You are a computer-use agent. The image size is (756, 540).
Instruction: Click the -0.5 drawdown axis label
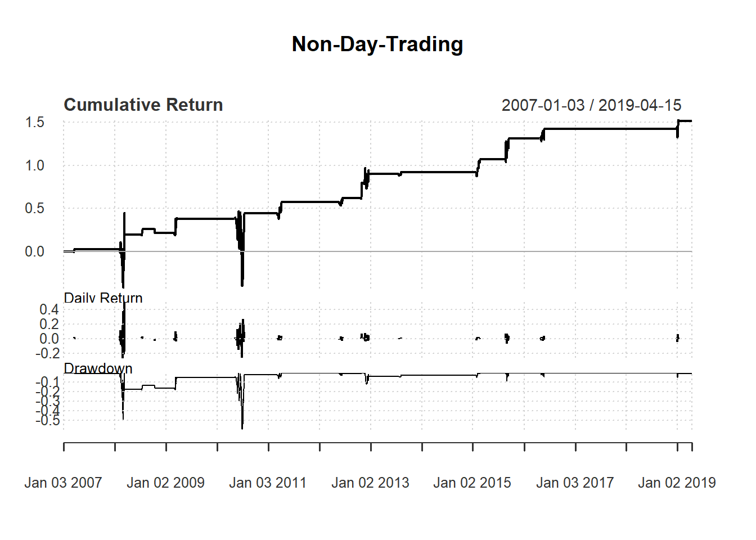(47, 420)
